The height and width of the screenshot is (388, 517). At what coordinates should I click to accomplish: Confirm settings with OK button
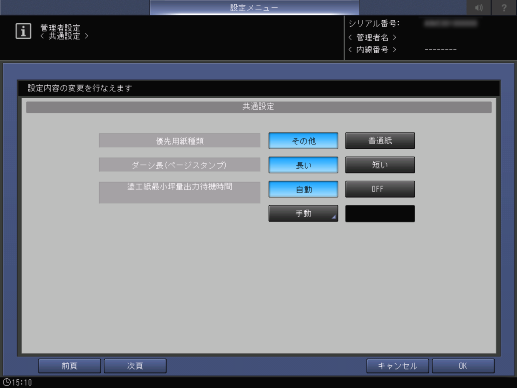(463, 366)
